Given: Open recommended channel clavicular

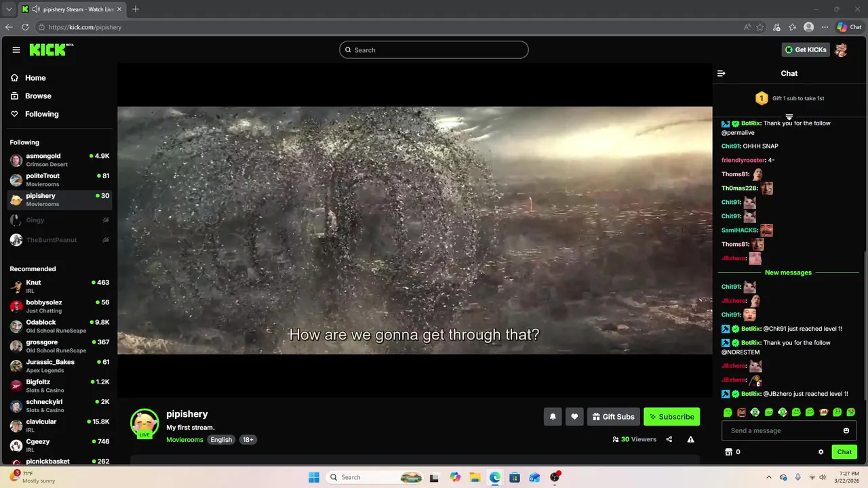Looking at the screenshot, I should (60, 425).
